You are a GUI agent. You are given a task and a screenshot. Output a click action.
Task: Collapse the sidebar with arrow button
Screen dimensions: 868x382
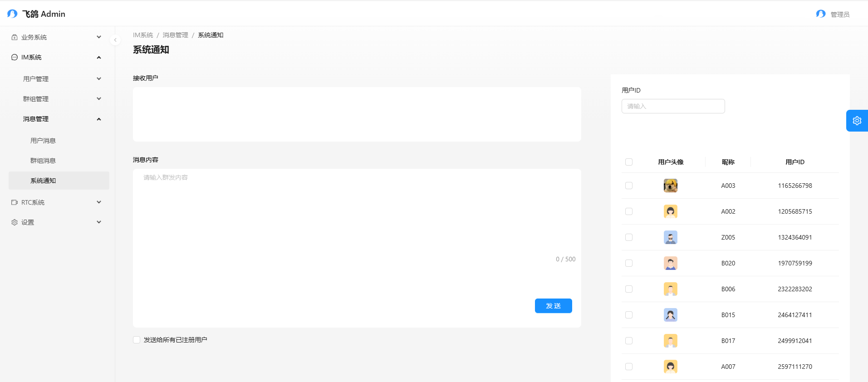(x=115, y=40)
